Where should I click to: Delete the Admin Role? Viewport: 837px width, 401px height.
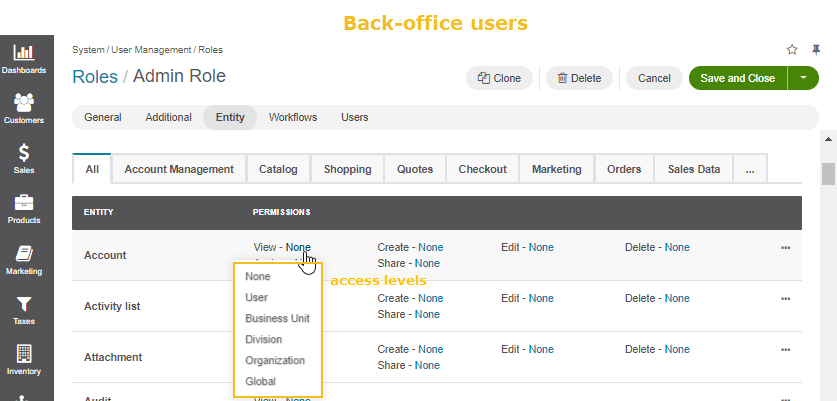click(x=579, y=78)
